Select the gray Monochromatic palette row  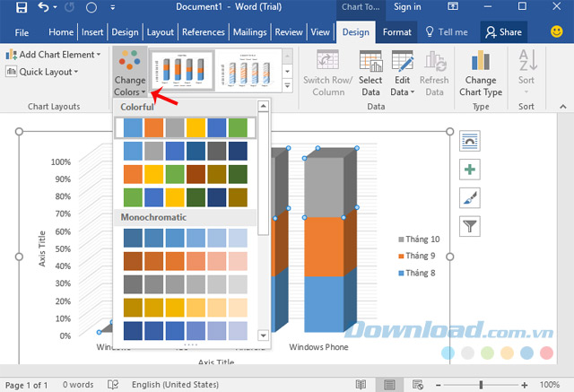tap(186, 284)
